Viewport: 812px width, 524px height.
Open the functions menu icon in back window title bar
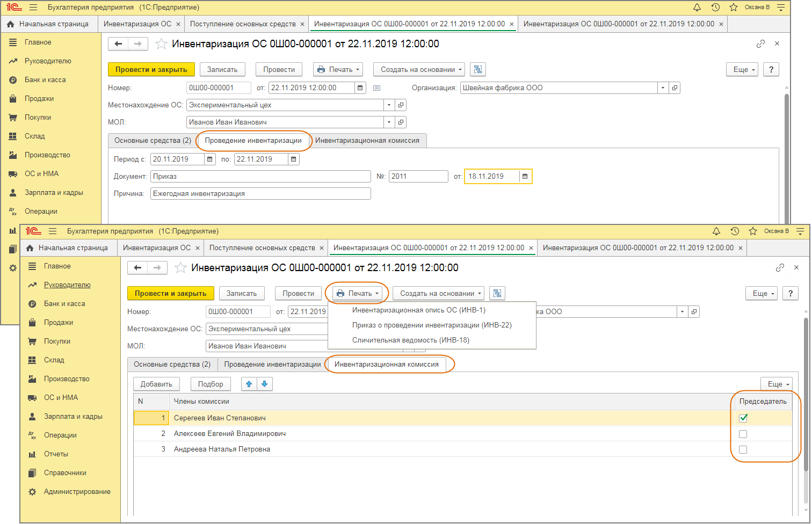pos(781,8)
